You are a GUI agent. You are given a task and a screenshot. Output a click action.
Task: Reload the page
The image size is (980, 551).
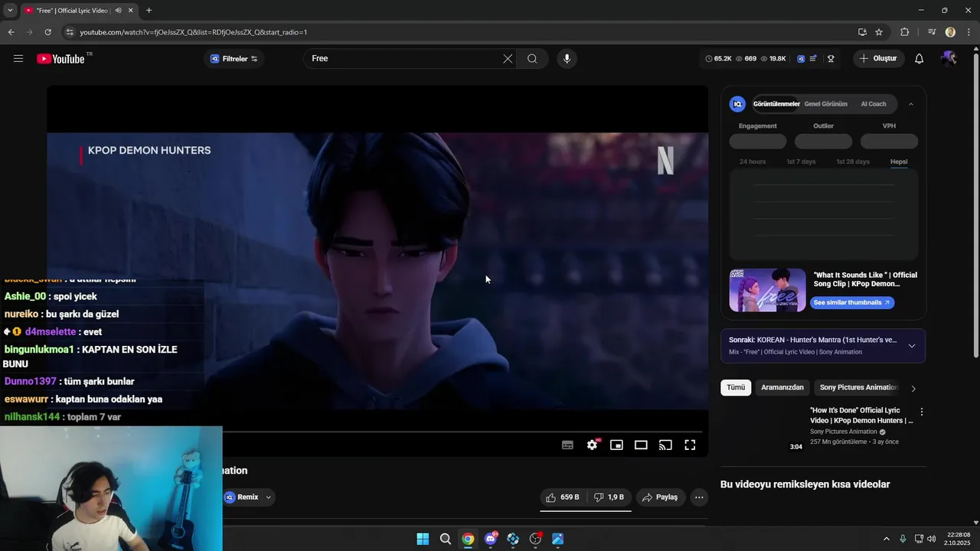point(47,32)
